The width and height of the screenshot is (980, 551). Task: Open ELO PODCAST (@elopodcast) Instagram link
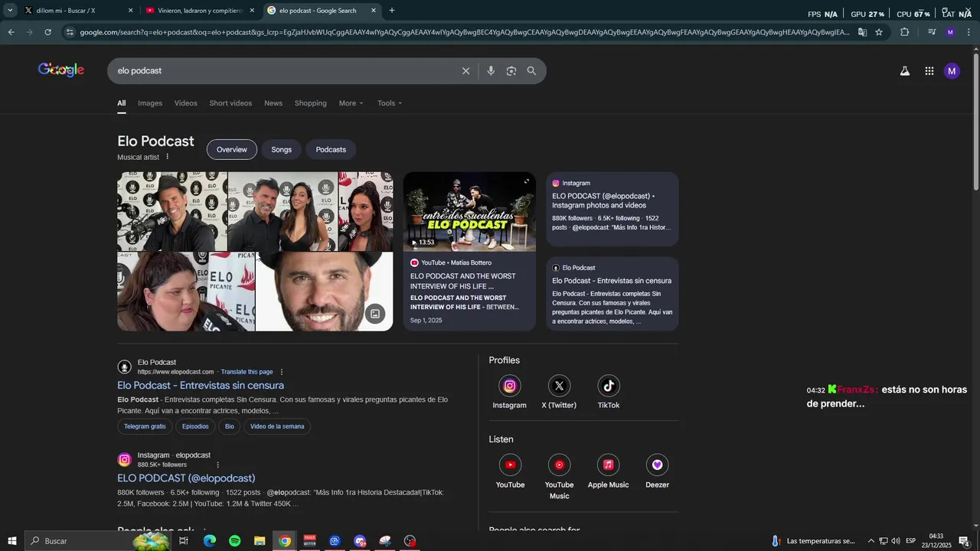click(x=186, y=478)
